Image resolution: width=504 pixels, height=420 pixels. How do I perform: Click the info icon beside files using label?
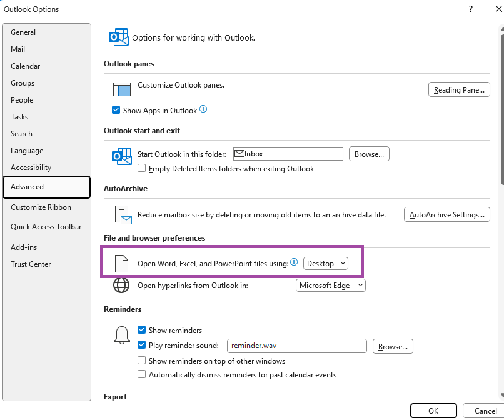(x=294, y=262)
